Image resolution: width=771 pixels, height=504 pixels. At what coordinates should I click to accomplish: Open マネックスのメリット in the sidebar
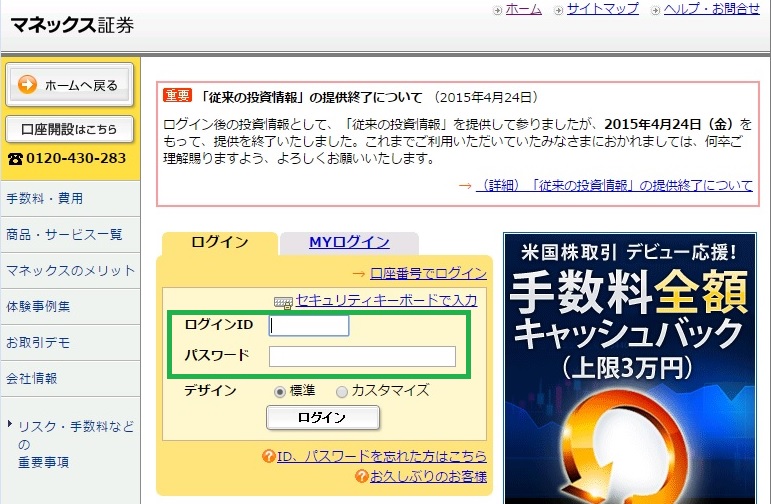coord(70,270)
